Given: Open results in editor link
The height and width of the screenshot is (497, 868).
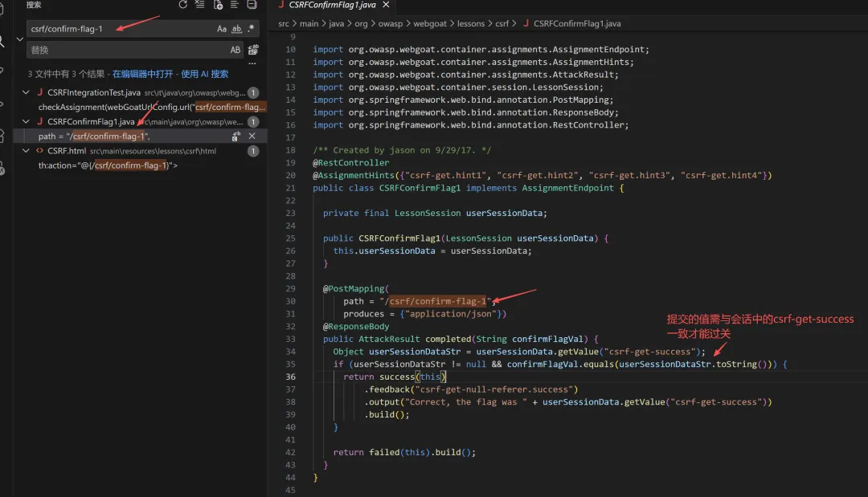Looking at the screenshot, I should [x=143, y=74].
